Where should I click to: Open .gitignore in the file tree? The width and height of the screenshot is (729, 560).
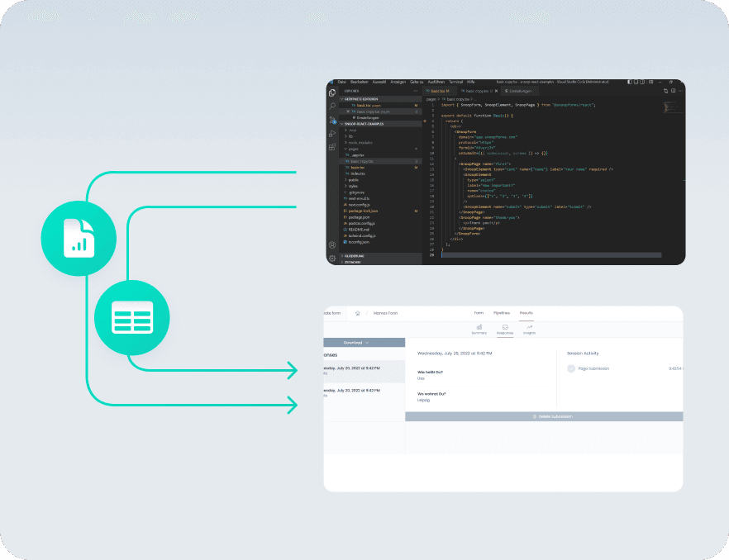point(356,192)
